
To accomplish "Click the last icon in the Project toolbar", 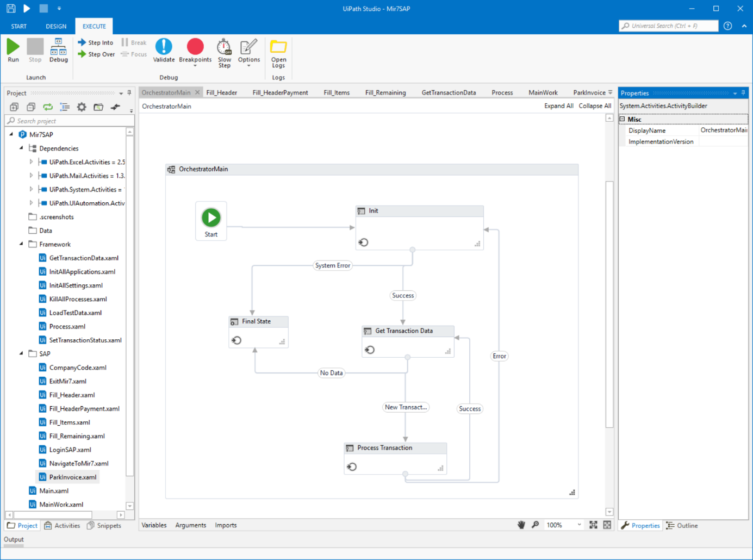I will (x=115, y=107).
